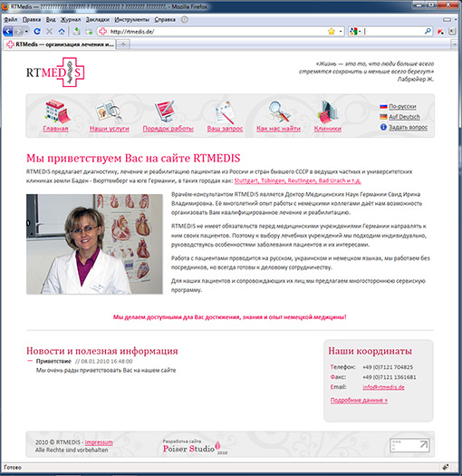Open the Закладки menu
The height and width of the screenshot is (476, 462).
[97, 19]
